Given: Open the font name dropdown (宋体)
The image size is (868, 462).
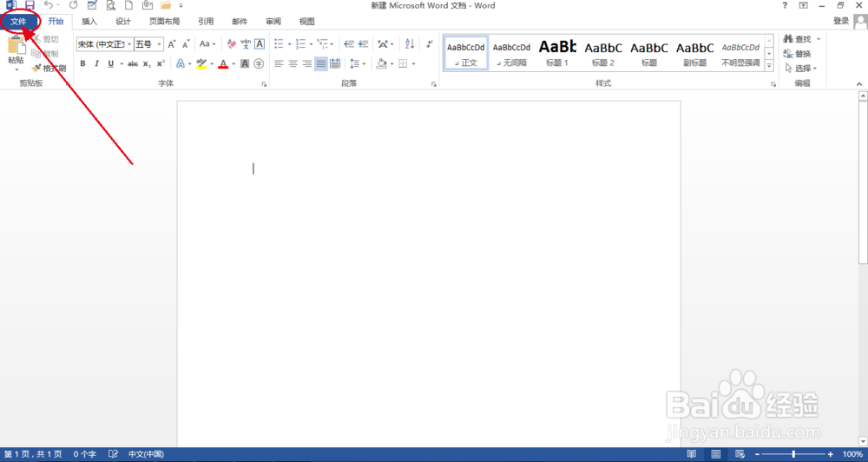Looking at the screenshot, I should (x=129, y=44).
